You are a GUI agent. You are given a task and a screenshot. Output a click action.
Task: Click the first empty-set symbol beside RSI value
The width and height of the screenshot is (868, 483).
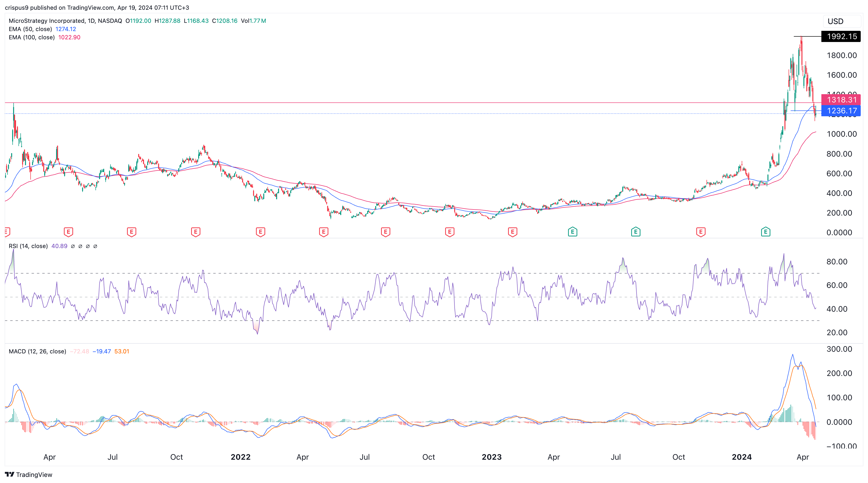click(x=73, y=246)
